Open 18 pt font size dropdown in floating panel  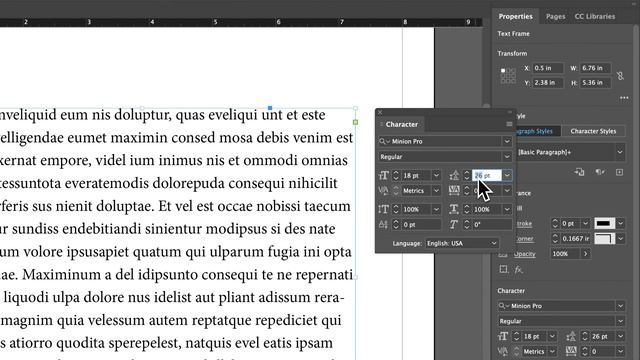coord(436,176)
